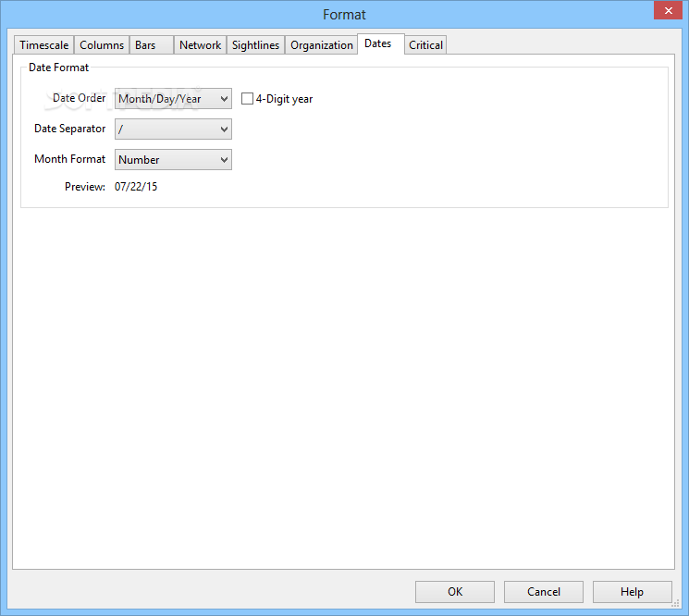Open Help for the Format dialog
689x616 pixels.
coord(632,592)
